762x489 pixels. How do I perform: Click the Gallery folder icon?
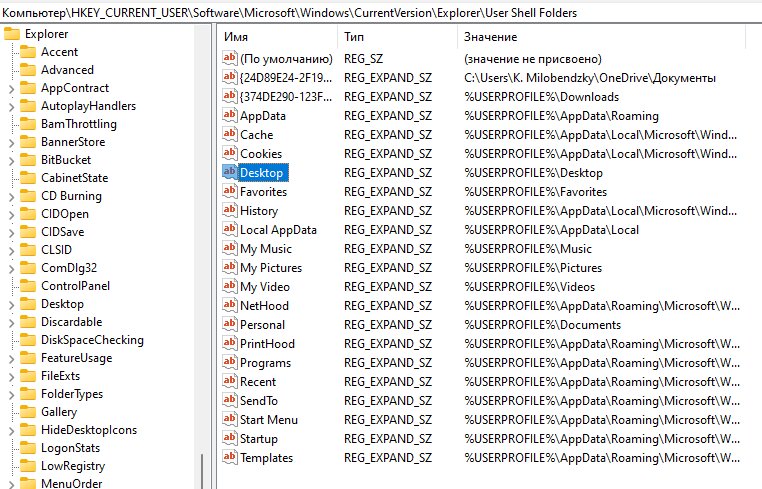click(28, 412)
